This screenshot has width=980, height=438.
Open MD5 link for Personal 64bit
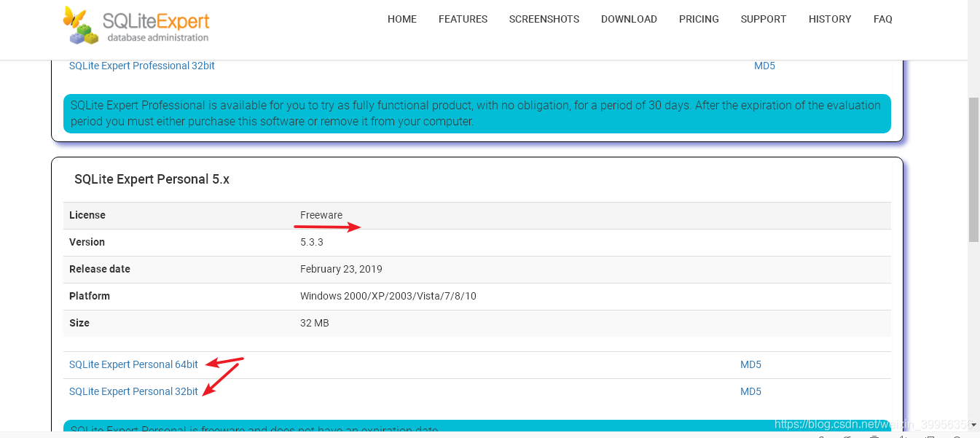click(750, 364)
